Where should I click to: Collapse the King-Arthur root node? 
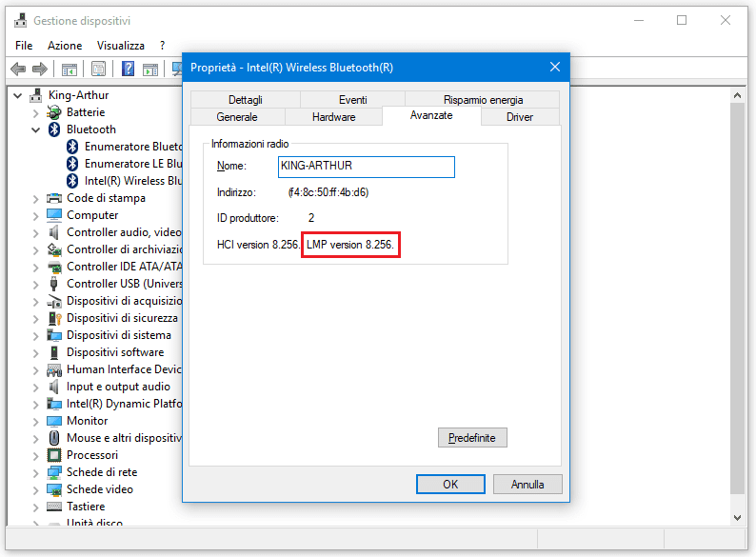pos(18,95)
